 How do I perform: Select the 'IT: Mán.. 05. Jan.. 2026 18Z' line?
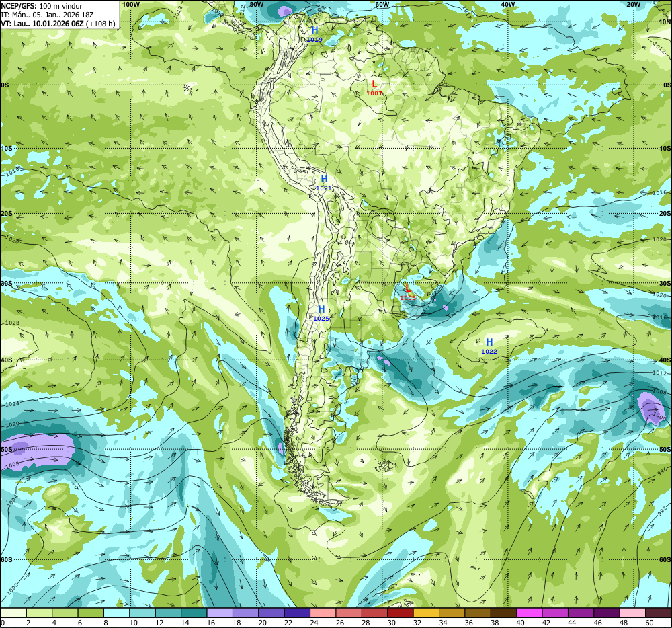click(x=47, y=15)
